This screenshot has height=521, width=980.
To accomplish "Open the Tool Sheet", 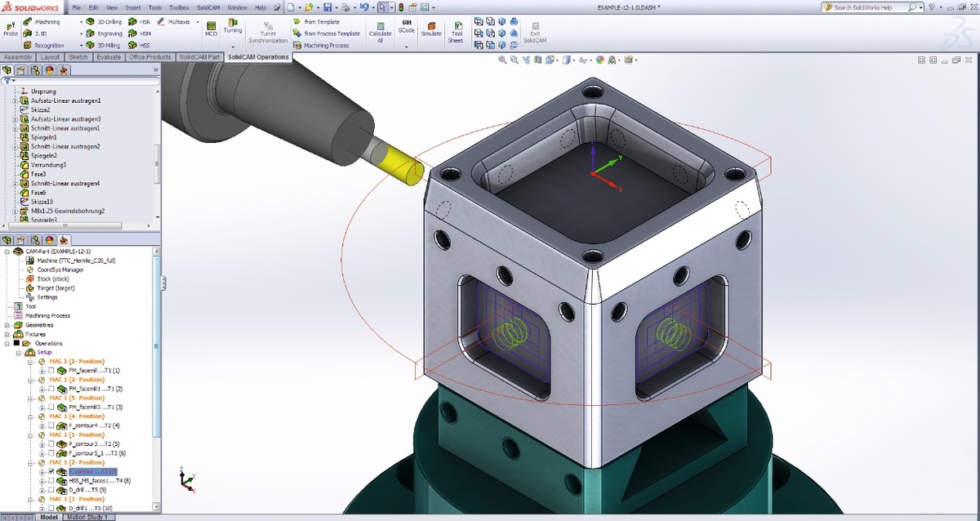I will pos(457,29).
